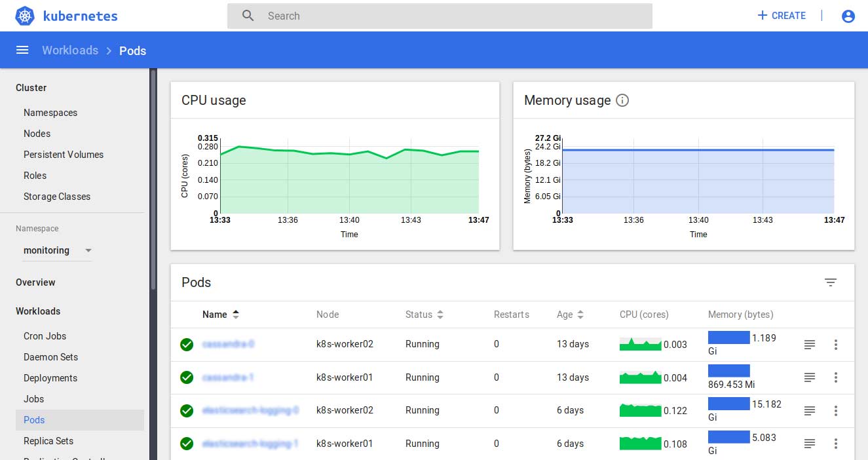
Task: Click the CPU usage graph
Action: pyautogui.click(x=349, y=176)
